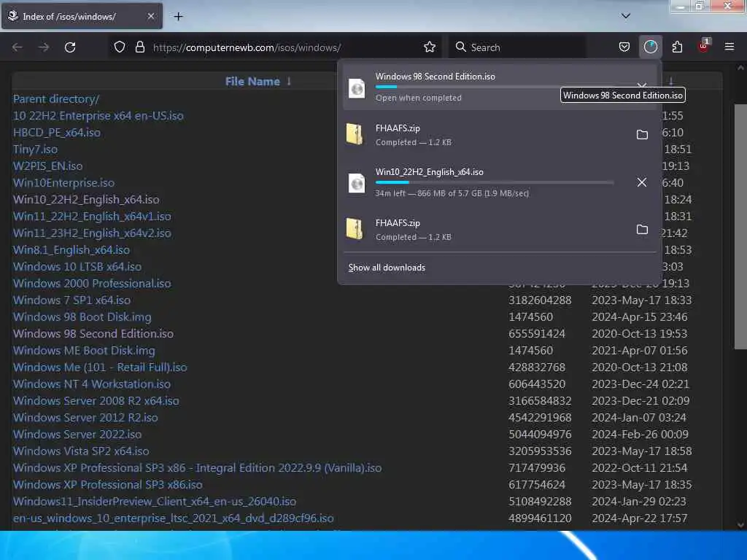
Task: Click the first FHAAFS.zip file icon
Action: pos(355,134)
